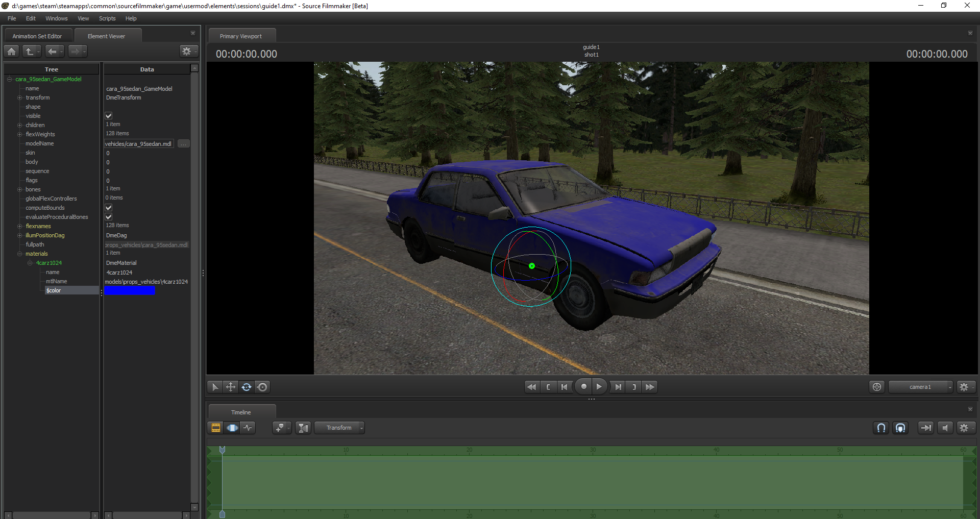Uncheck the visible checkbox
The image size is (980, 519).
coord(109,116)
